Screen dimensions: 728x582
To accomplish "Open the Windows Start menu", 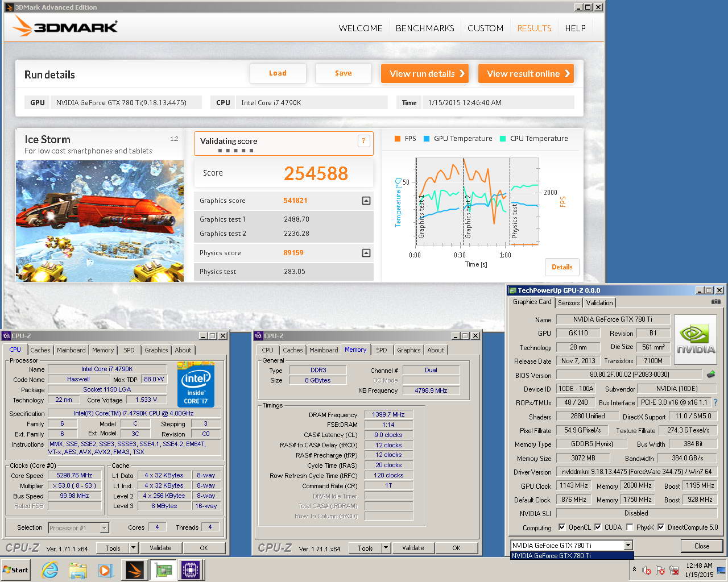I will pos(16,570).
